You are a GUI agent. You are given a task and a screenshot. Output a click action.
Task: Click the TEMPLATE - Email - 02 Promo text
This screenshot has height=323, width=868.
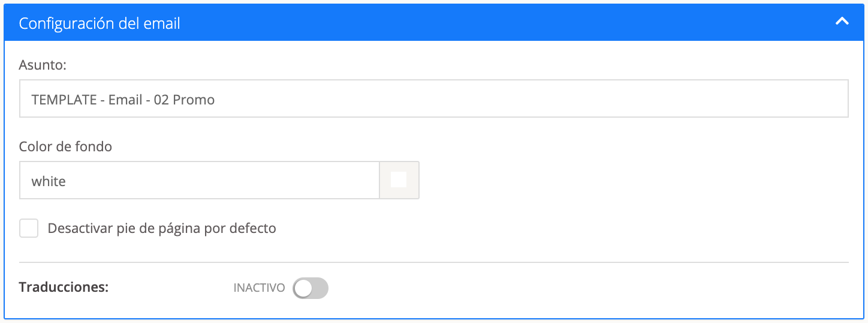(x=123, y=100)
